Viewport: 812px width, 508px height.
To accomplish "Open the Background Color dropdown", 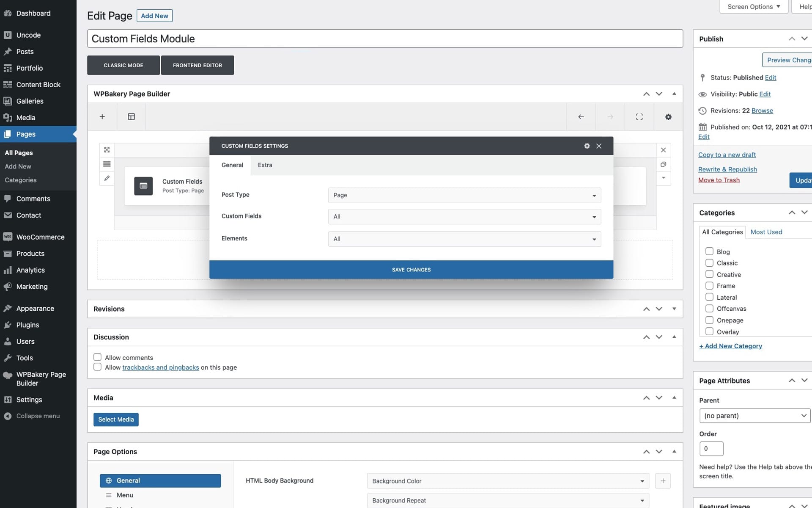I will [x=508, y=481].
